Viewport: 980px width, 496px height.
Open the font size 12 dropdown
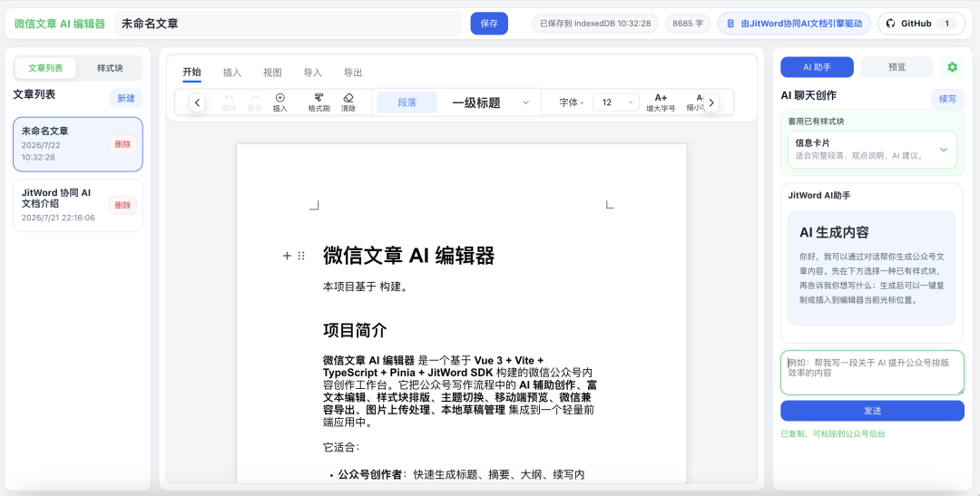[615, 102]
